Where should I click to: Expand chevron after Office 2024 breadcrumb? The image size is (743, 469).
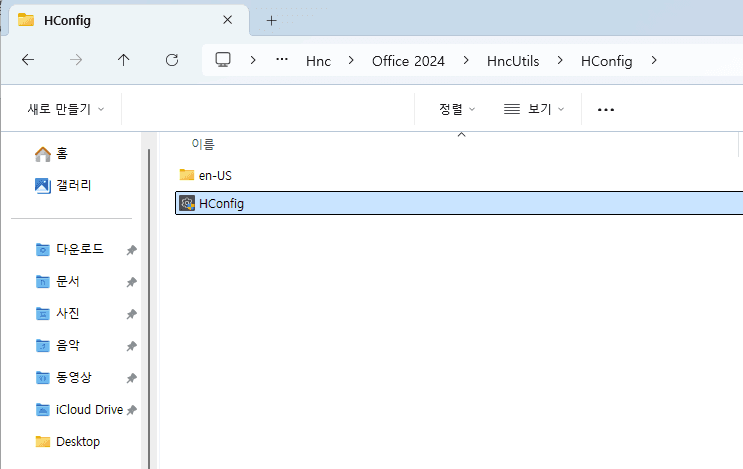pyautogui.click(x=466, y=60)
